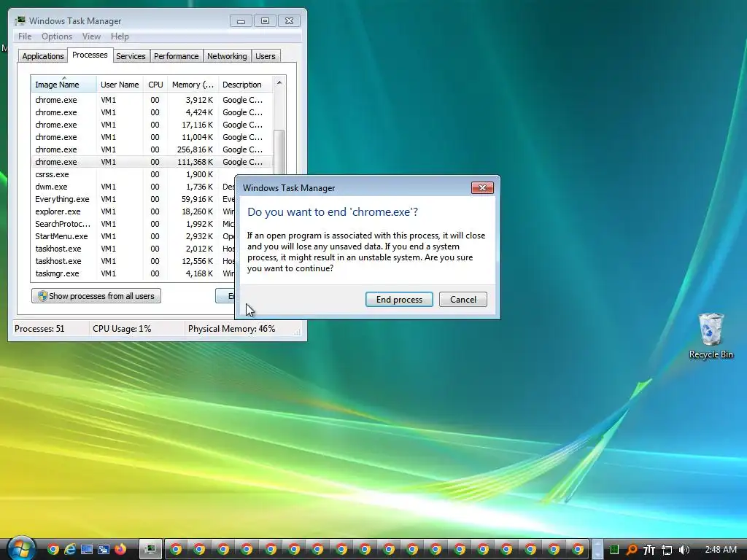This screenshot has width=747, height=560.
Task: Select the chrome.exe row using 111,368 K
Action: pyautogui.click(x=152, y=162)
